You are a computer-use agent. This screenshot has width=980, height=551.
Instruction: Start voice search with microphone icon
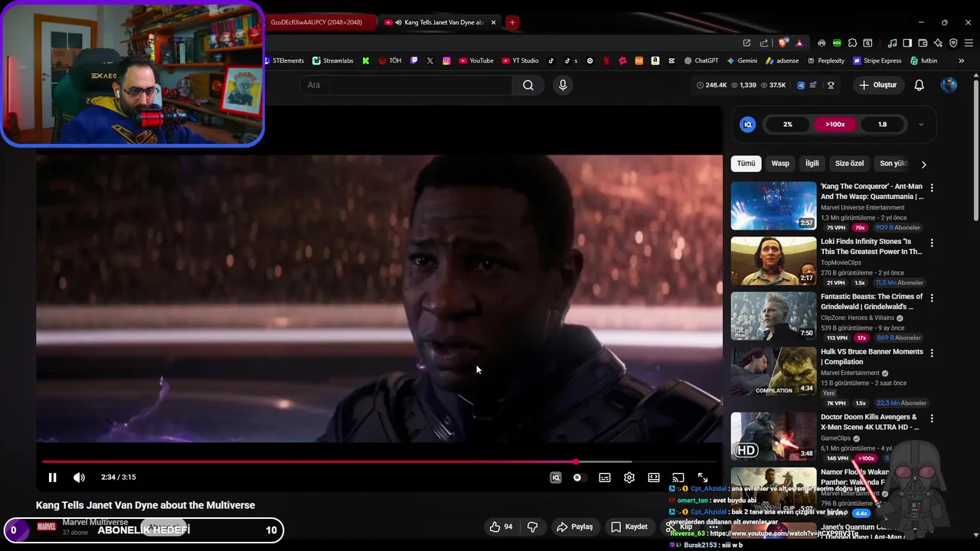[x=563, y=85]
